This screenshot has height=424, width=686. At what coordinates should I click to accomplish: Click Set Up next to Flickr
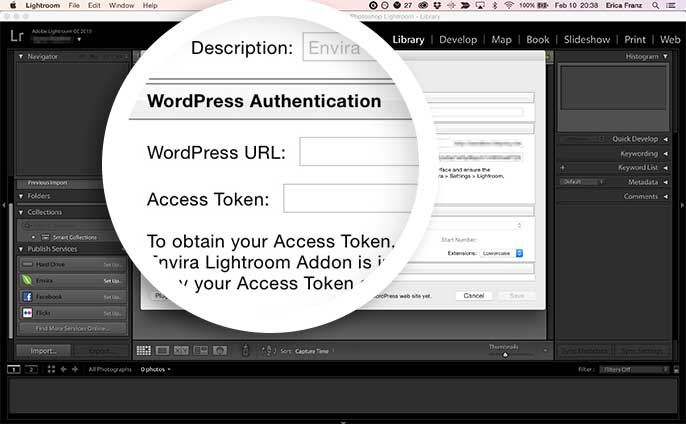112,313
